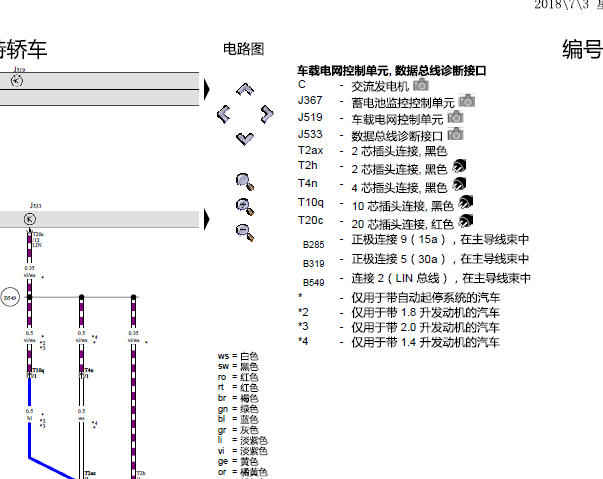Select the legend code T10q
Viewport: 603px width, 479px height.
311,202
